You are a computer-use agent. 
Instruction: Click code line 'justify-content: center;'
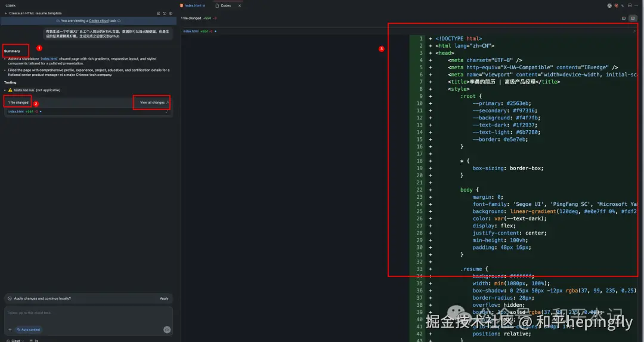tap(509, 233)
